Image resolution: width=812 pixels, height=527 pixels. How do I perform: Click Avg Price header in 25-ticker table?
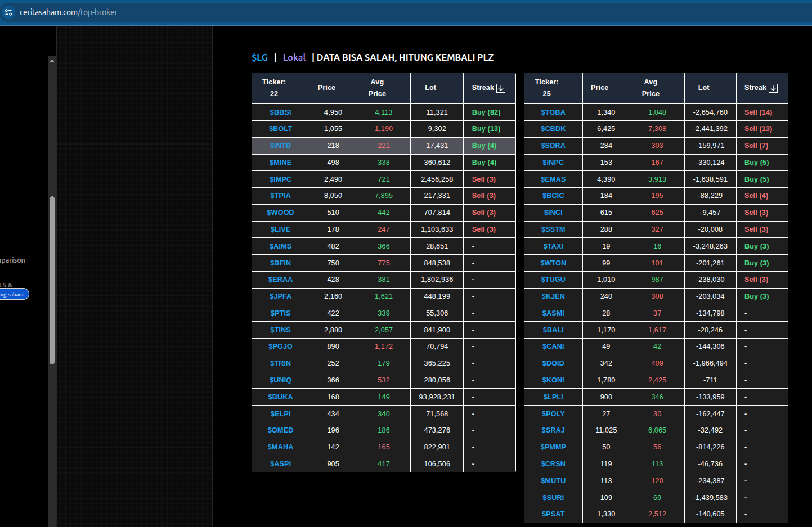click(x=651, y=88)
